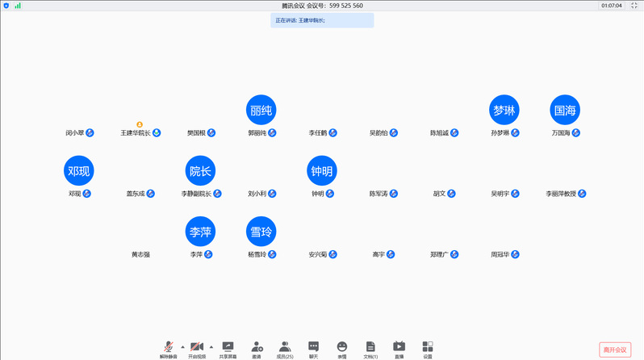The width and height of the screenshot is (644, 360).
Task: Expand audio options arrow beside 解除静音
Action: pos(182,345)
